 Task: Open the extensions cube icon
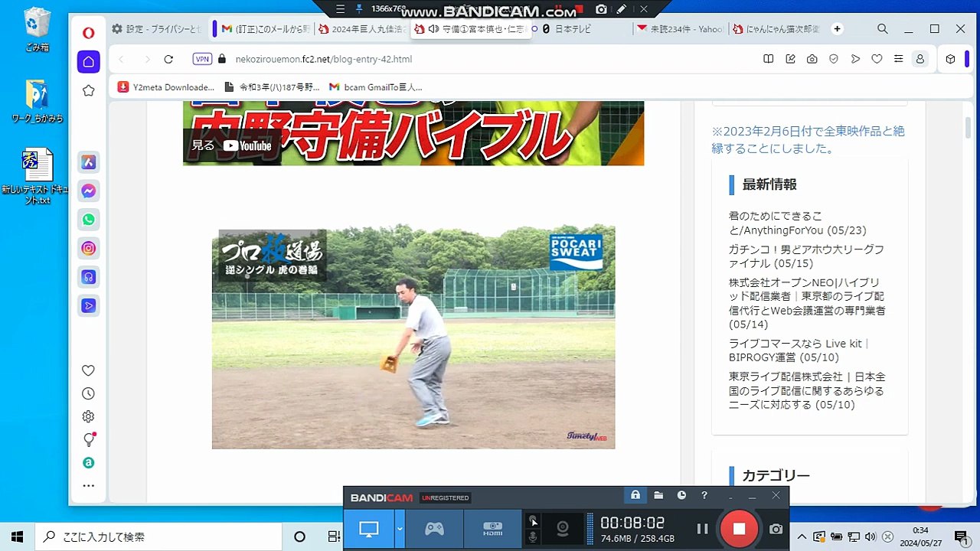click(950, 59)
